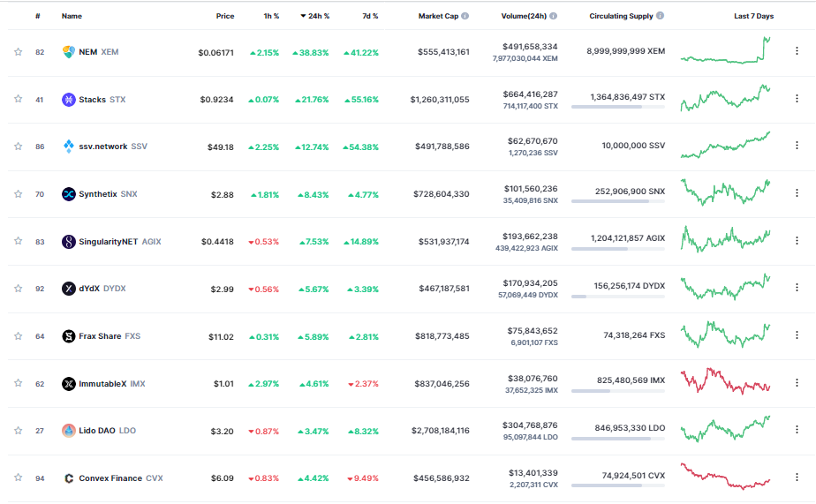Star Lido DAO for the watchlist
The image size is (816, 504).
[x=19, y=431]
